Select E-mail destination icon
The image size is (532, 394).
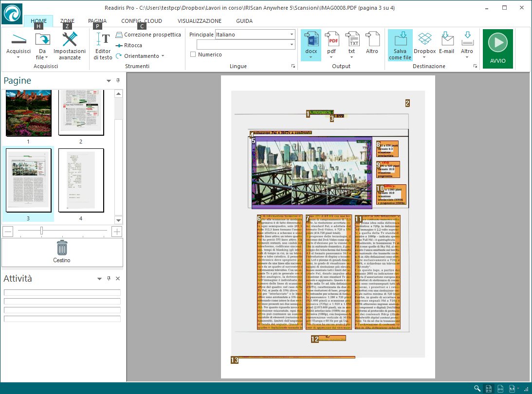(x=446, y=42)
